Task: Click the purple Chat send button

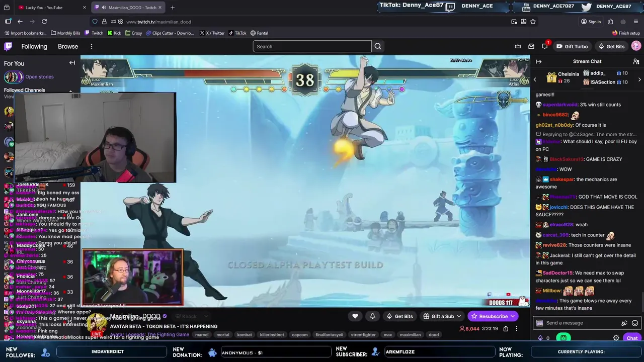Action: (x=632, y=338)
